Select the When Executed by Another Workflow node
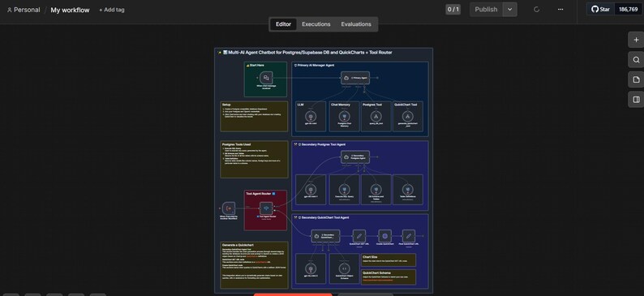This screenshot has width=644, height=296. point(229,208)
